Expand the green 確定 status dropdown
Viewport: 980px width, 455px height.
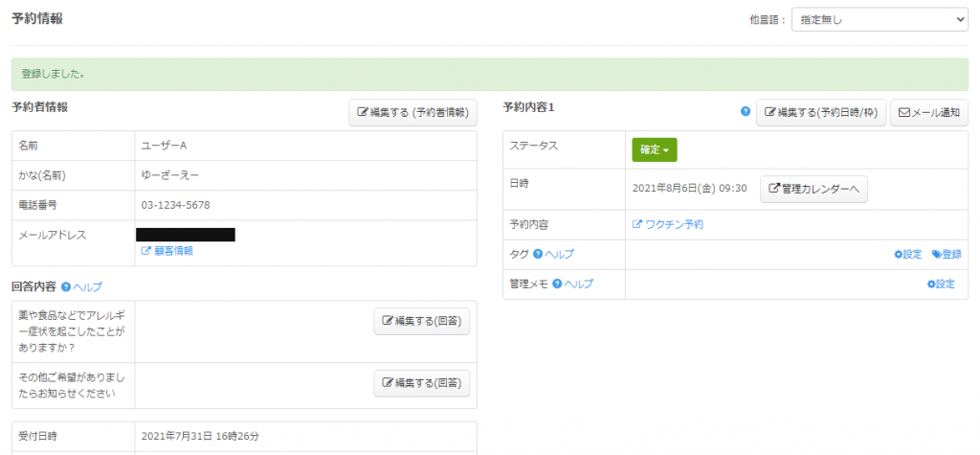click(x=654, y=149)
